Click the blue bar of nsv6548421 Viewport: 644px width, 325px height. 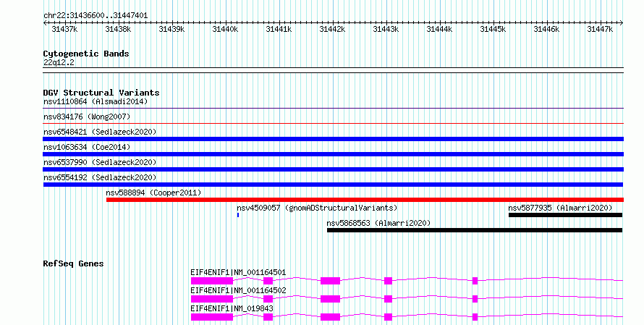click(x=333, y=139)
